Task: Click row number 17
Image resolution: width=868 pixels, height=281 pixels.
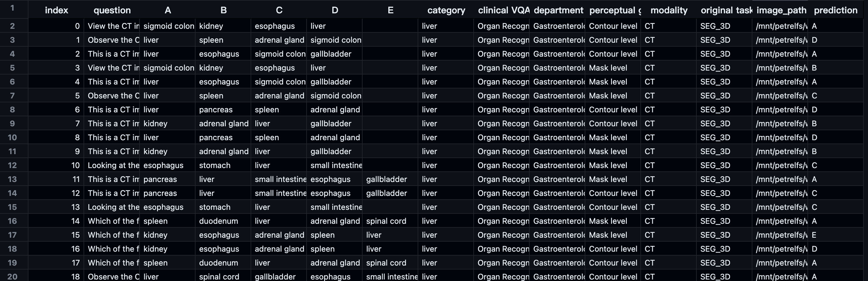Action: (x=12, y=235)
